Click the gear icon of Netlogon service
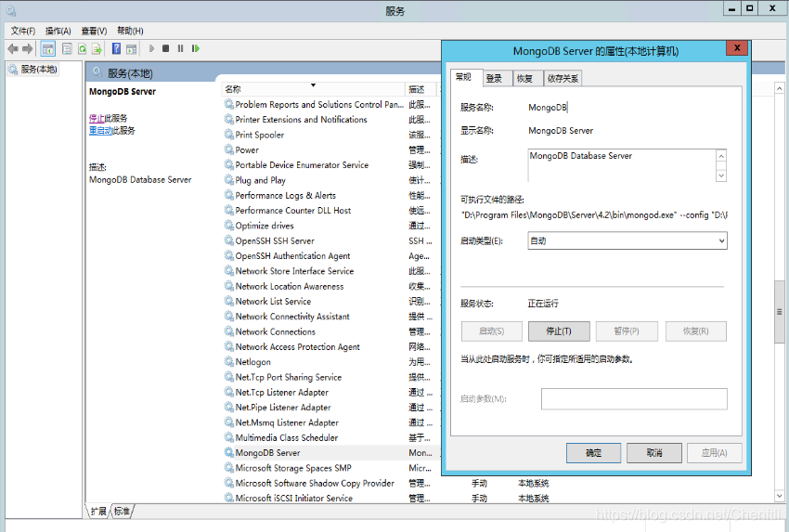 coord(229,361)
